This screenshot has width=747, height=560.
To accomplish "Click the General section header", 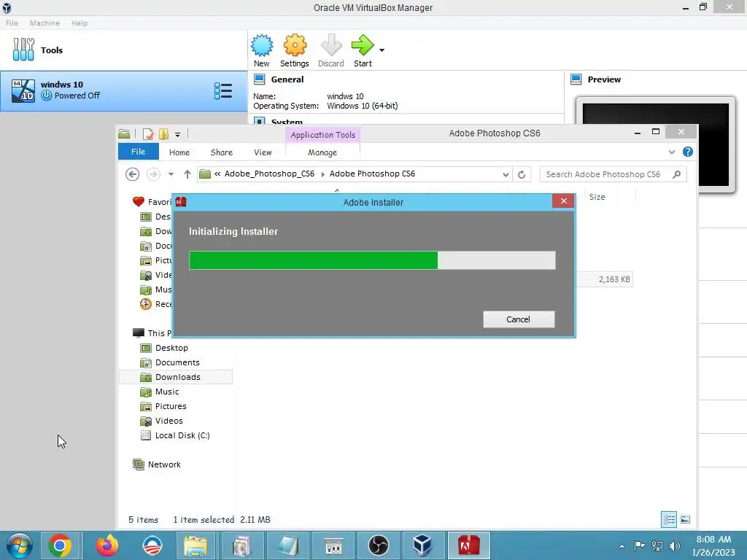I will click(x=287, y=79).
